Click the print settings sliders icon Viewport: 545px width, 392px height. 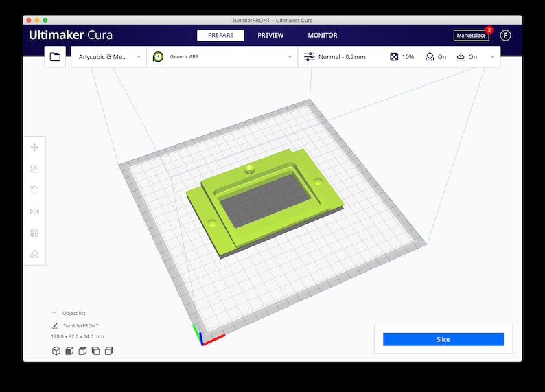310,57
